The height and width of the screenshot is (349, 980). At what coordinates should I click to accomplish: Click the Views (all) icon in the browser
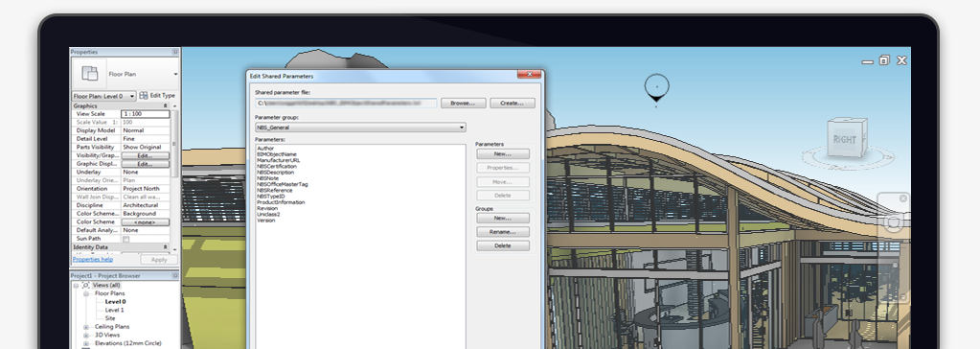pyautogui.click(x=86, y=285)
